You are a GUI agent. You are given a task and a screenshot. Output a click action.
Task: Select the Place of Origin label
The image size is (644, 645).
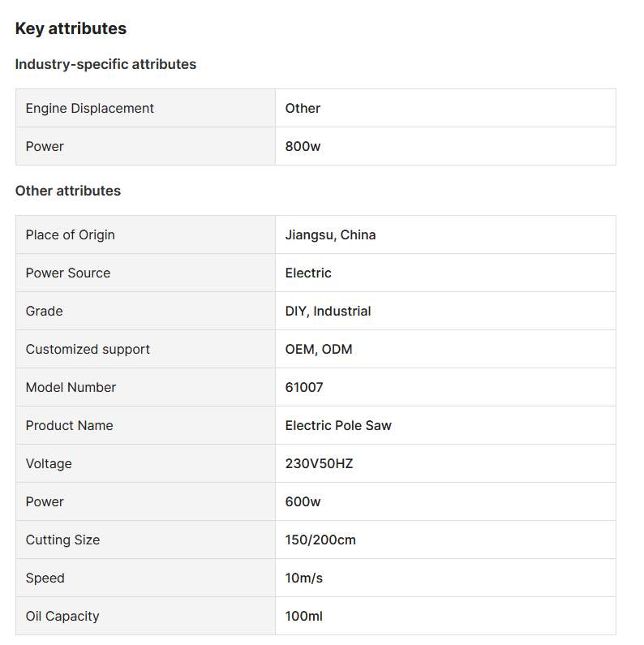pyautogui.click(x=70, y=234)
